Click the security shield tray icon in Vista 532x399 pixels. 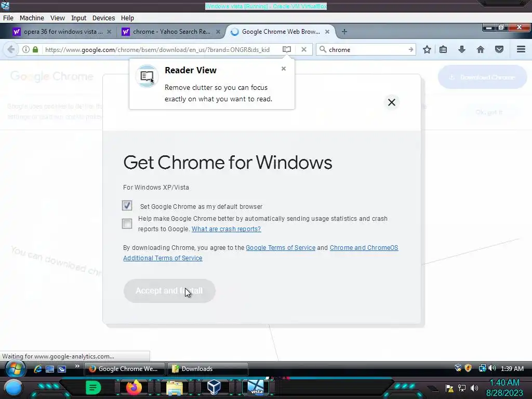pyautogui.click(x=468, y=368)
